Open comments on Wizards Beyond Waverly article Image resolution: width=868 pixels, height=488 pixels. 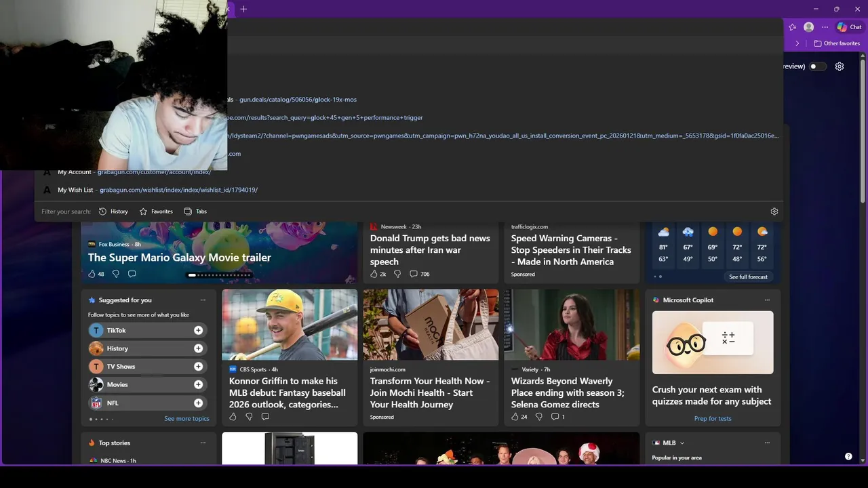point(557,417)
